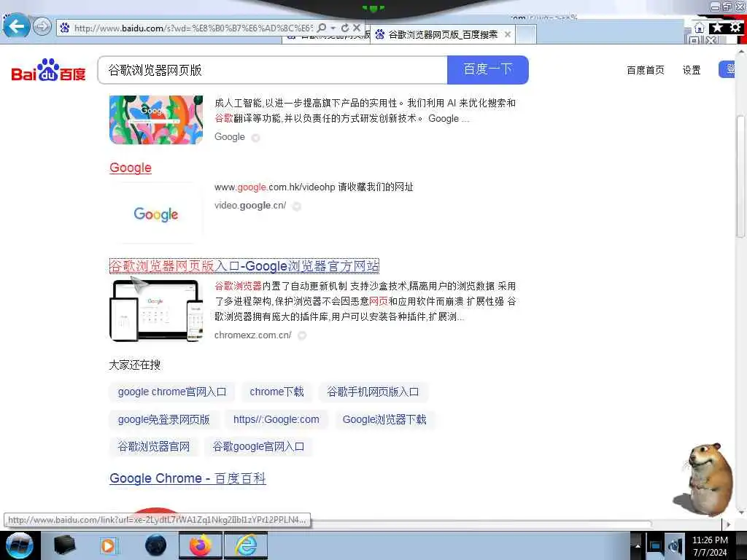
Task: Click the vertical scrollbar thumb
Action: click(x=741, y=176)
